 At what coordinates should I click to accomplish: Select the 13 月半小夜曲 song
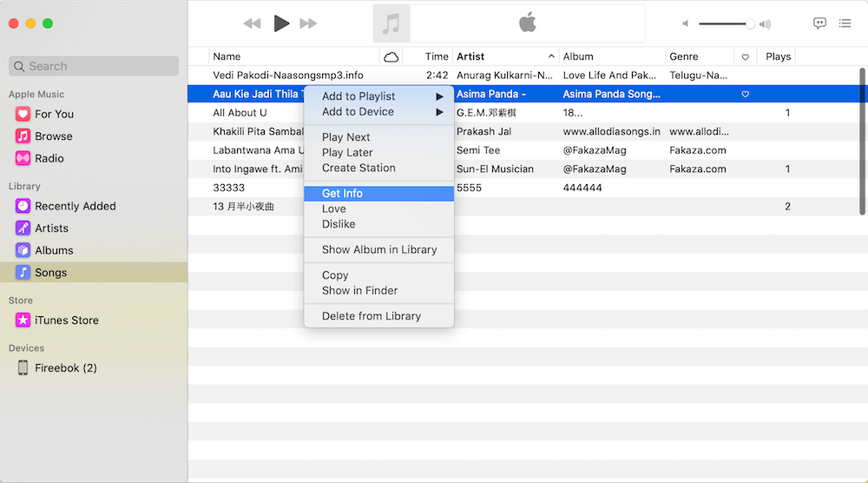pos(243,207)
